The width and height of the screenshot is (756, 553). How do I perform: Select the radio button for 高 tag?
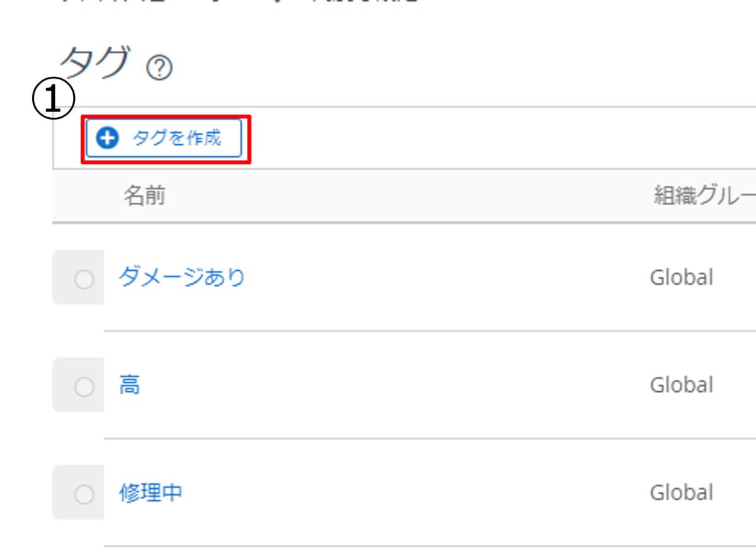point(84,387)
